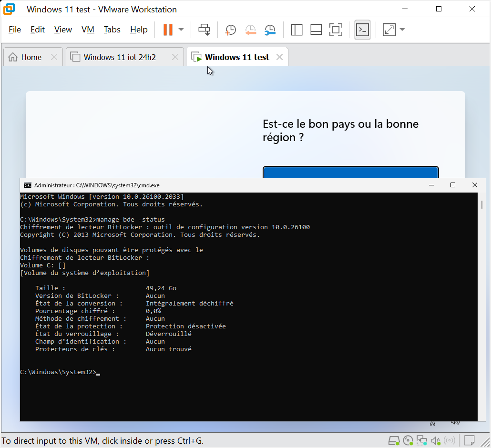
Task: Switch to Windows 11 iot 24h2 tab
Action: [x=120, y=57]
